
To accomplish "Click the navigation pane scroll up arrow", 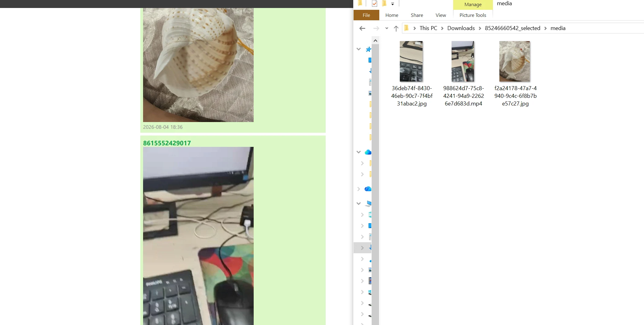I will pyautogui.click(x=375, y=40).
